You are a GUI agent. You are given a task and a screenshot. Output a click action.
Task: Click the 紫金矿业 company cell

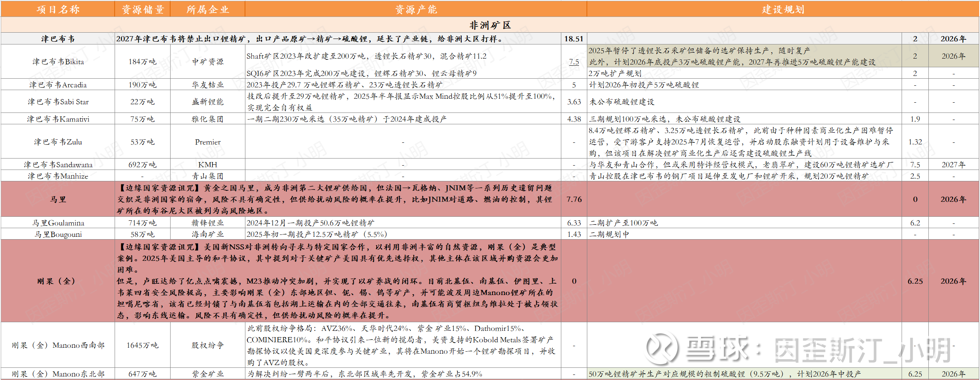tap(208, 374)
